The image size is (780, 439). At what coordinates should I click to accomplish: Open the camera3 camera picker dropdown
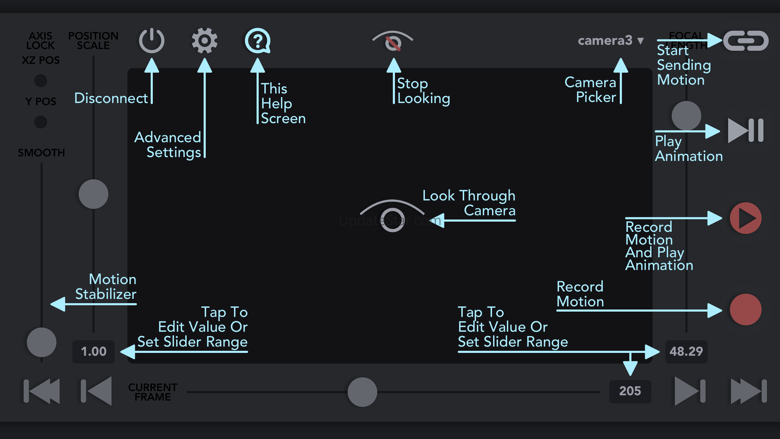pos(611,41)
